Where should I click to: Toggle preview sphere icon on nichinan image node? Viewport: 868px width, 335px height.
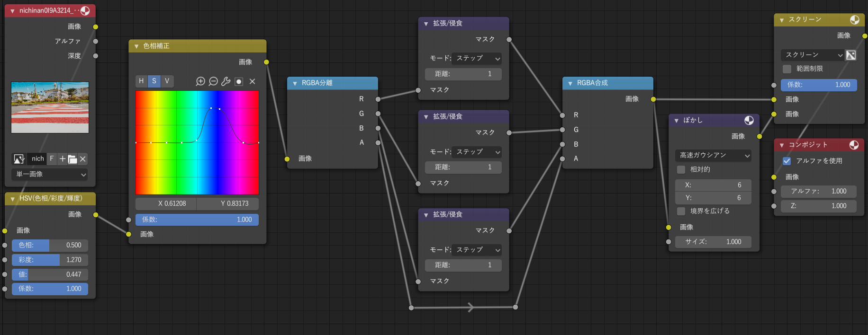pyautogui.click(x=85, y=10)
